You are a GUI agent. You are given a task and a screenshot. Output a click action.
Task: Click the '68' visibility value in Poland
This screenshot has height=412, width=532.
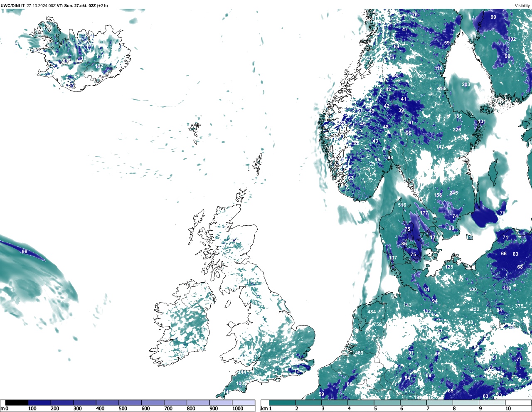[x=520, y=267]
